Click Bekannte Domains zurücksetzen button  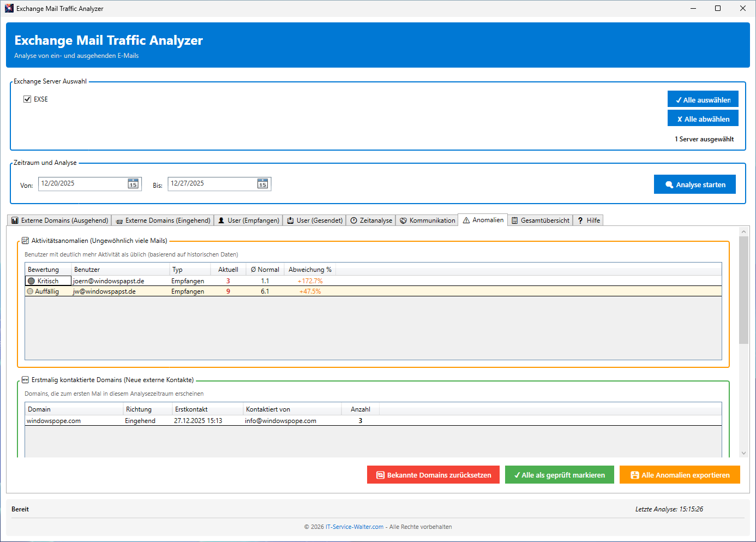433,475
